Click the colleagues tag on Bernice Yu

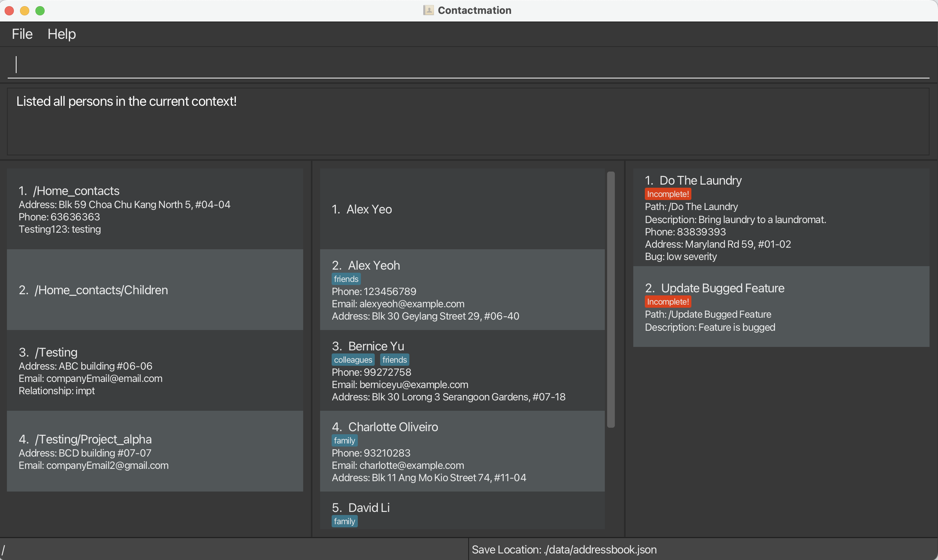pyautogui.click(x=353, y=360)
